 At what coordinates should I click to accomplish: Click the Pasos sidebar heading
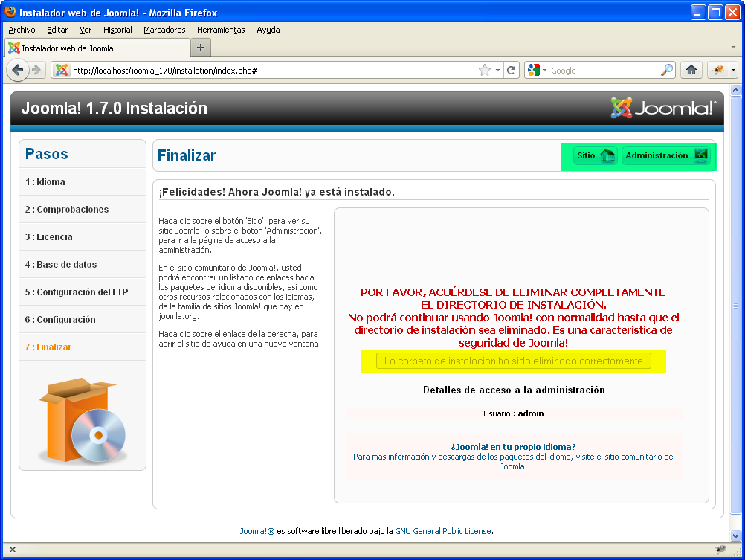pos(47,154)
